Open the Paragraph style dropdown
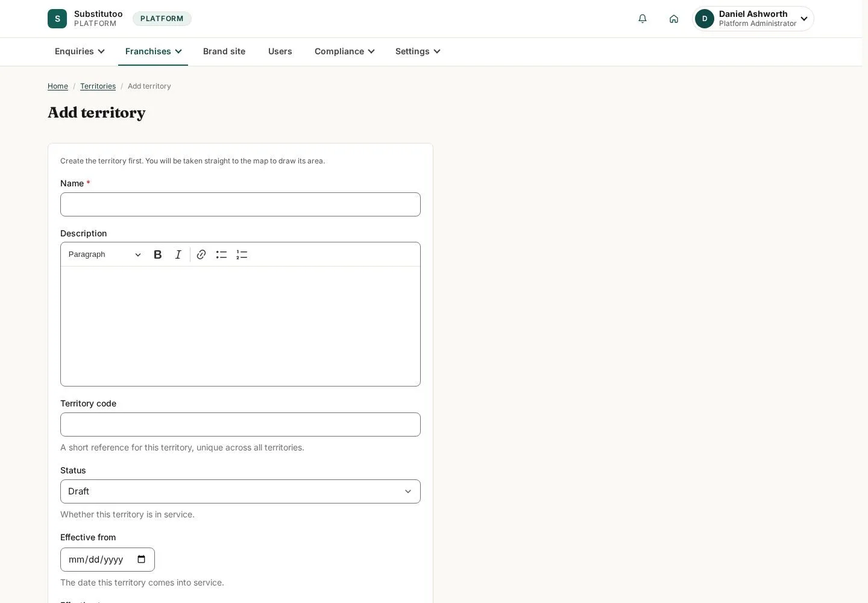868x603 pixels. (105, 254)
